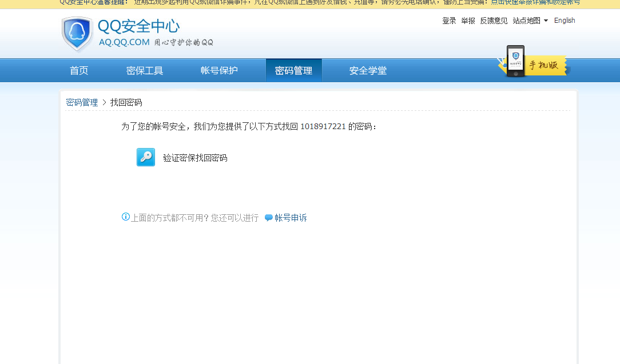Open the 帐号保护 navigation tab
Screen dimensions: 620x364
(219, 70)
